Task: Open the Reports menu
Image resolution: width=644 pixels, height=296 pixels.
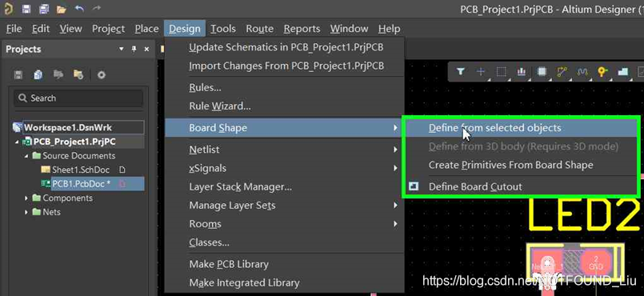Action: (x=302, y=29)
